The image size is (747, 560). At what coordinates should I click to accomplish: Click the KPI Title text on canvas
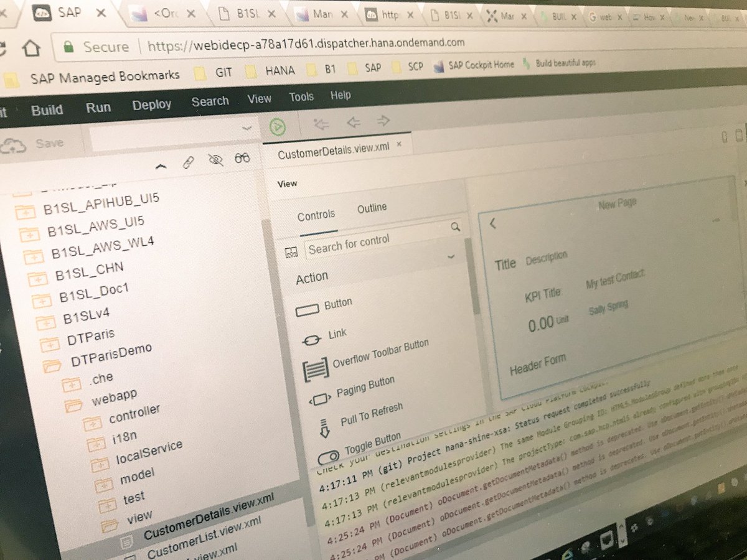coord(542,294)
